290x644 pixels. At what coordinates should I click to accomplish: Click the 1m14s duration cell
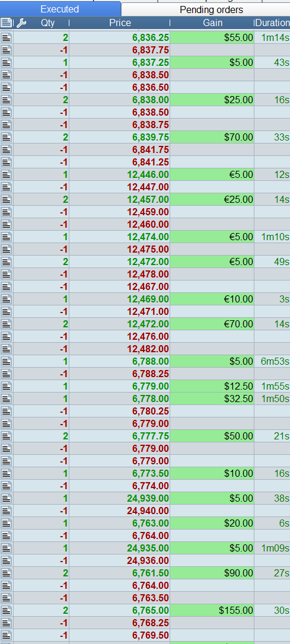272,38
